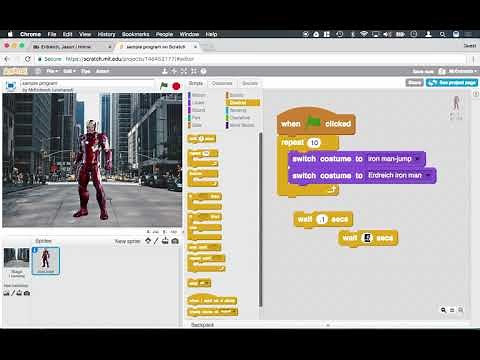Screen dimensions: 480x360
Task: Open Scratch About link
Action: [102, 71]
